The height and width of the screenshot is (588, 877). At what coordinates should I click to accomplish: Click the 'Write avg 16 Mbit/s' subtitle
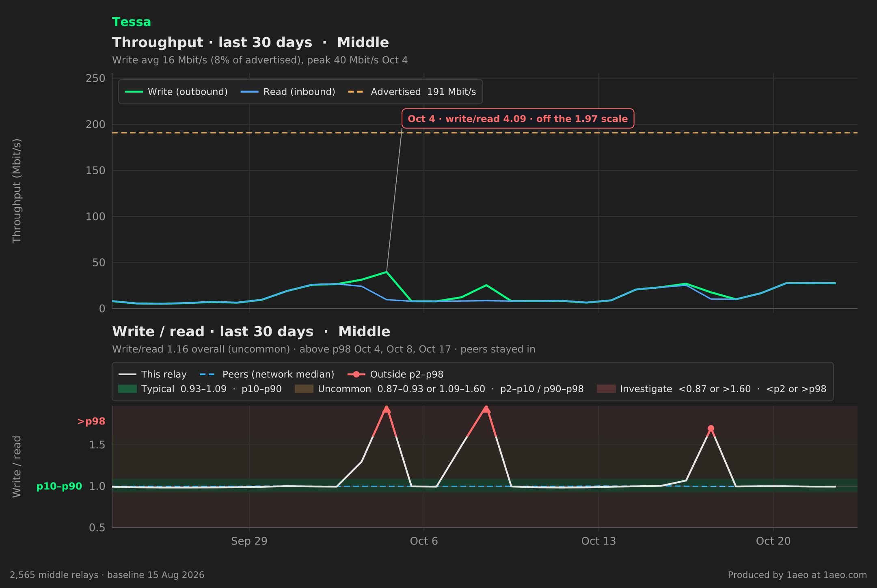coord(260,60)
